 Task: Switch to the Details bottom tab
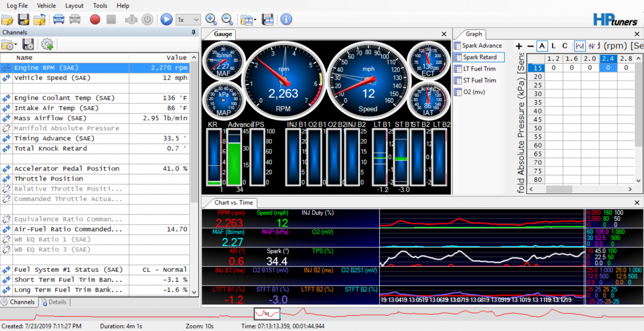coord(54,302)
